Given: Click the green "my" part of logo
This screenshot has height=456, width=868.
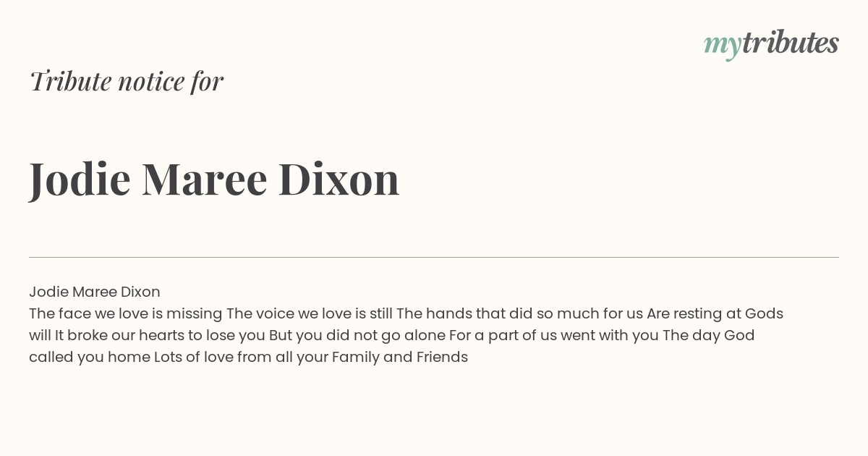Looking at the screenshot, I should (x=723, y=47).
